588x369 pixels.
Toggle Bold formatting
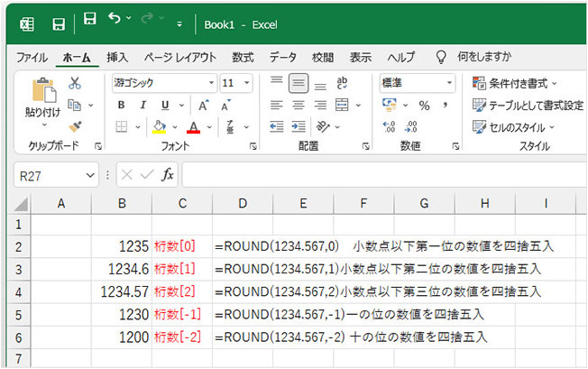click(121, 106)
